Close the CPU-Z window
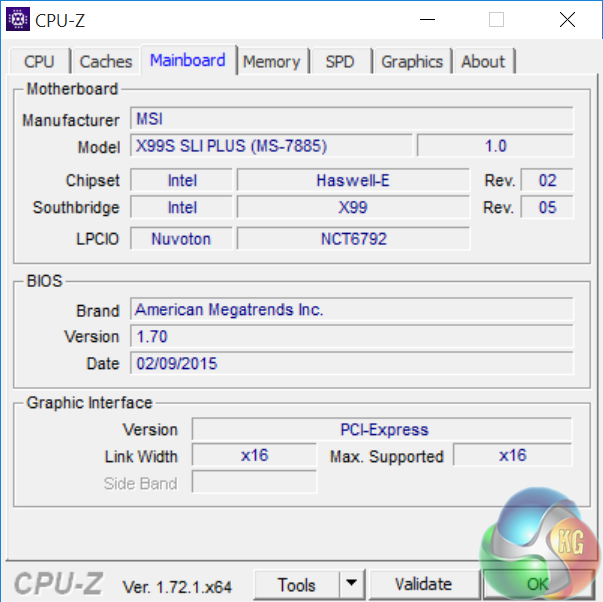Viewport: 603px width, 602px height. pos(567,19)
